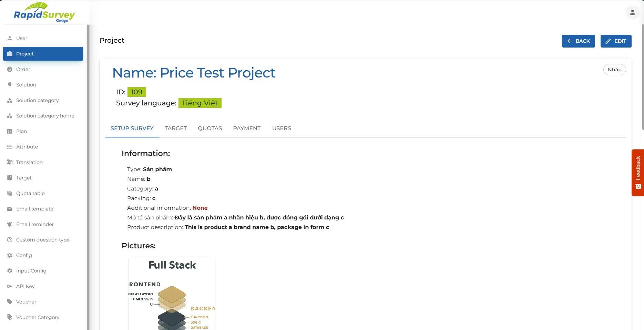Click the Quota table icon
Image resolution: width=644 pixels, height=330 pixels.
(10, 193)
